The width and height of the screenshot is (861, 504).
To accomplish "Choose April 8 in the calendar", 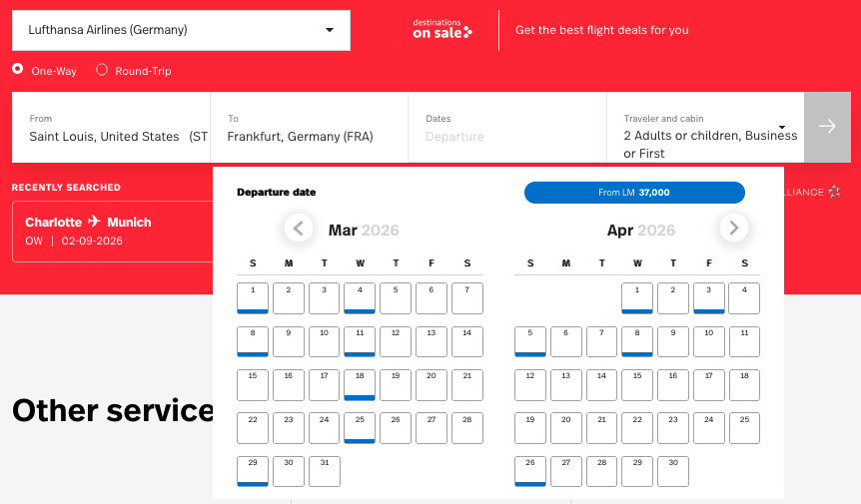I will (637, 341).
